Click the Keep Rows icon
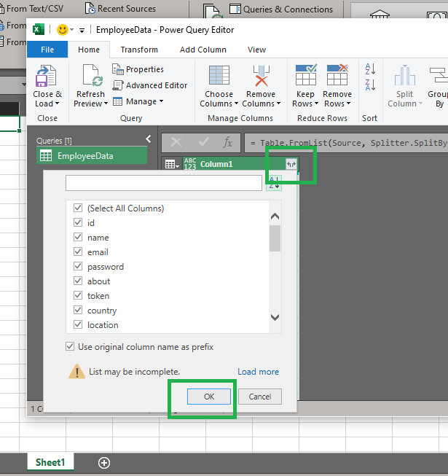The image size is (448, 476). tap(306, 74)
